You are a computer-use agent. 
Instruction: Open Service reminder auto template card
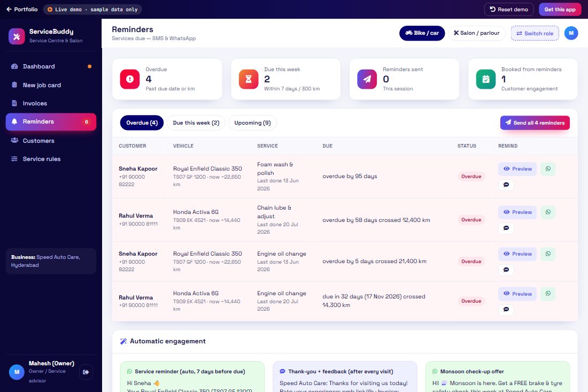coord(192,376)
